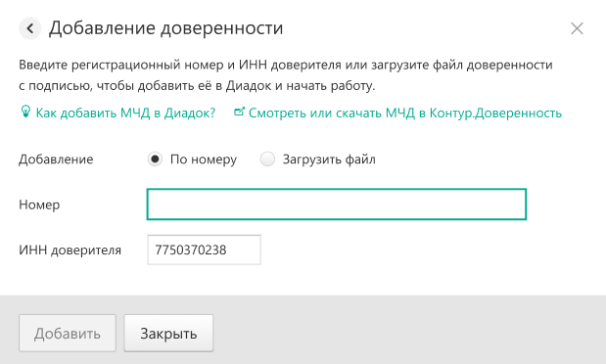Click the По номеру option label text

(x=204, y=159)
